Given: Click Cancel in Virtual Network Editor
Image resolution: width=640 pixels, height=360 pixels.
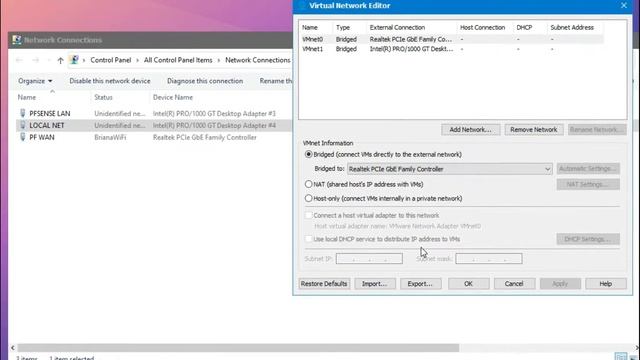Looking at the screenshot, I should (514, 284).
